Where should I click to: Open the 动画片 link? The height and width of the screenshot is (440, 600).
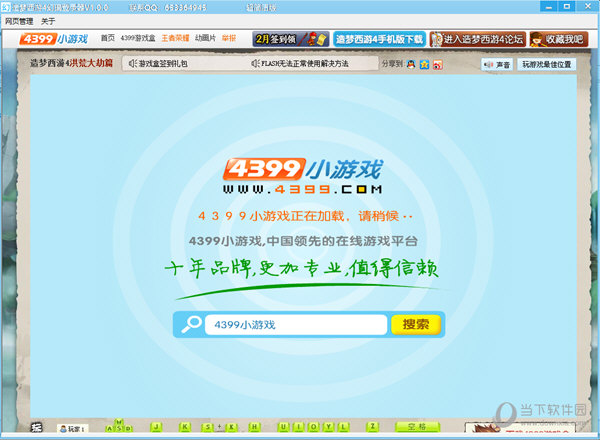205,38
